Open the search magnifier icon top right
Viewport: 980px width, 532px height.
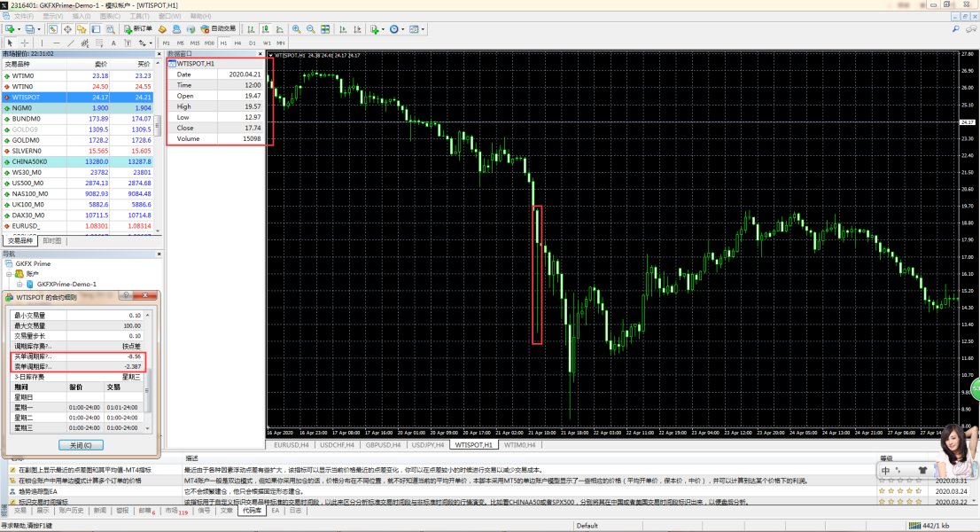coord(955,28)
